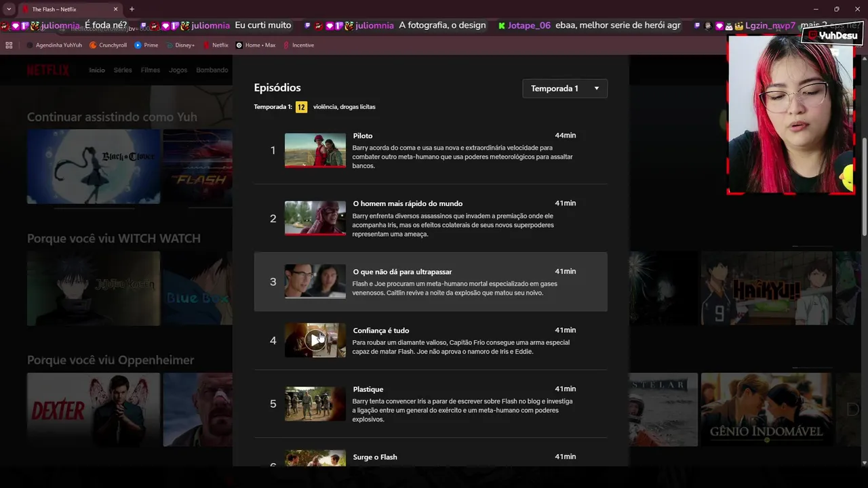
Task: Open the Home • Max bookmark
Action: point(256,45)
